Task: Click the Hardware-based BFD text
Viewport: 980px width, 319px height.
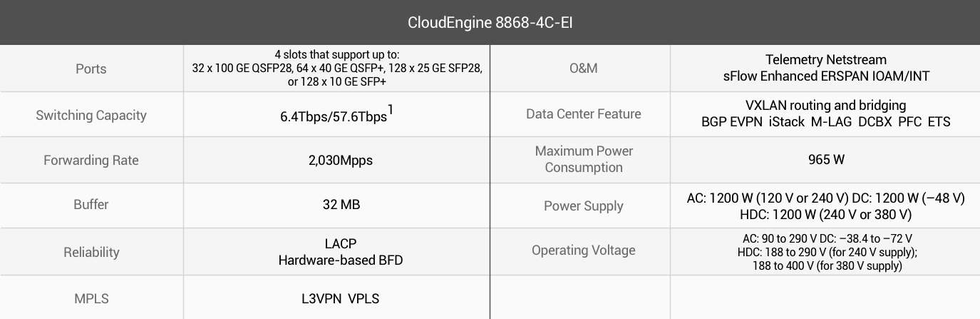Action: click(341, 260)
